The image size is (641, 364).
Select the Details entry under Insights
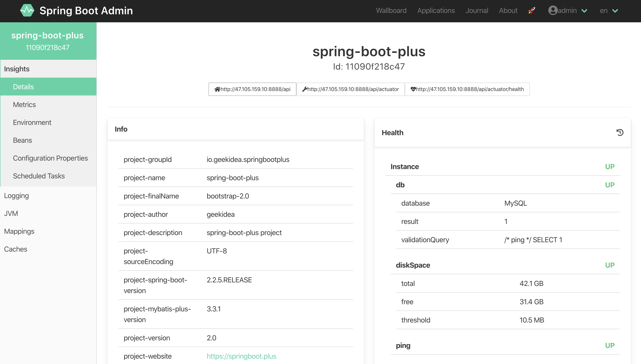click(x=23, y=87)
